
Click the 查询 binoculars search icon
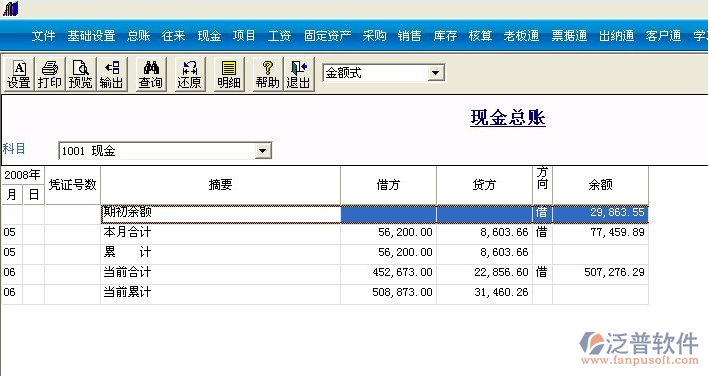(151, 75)
